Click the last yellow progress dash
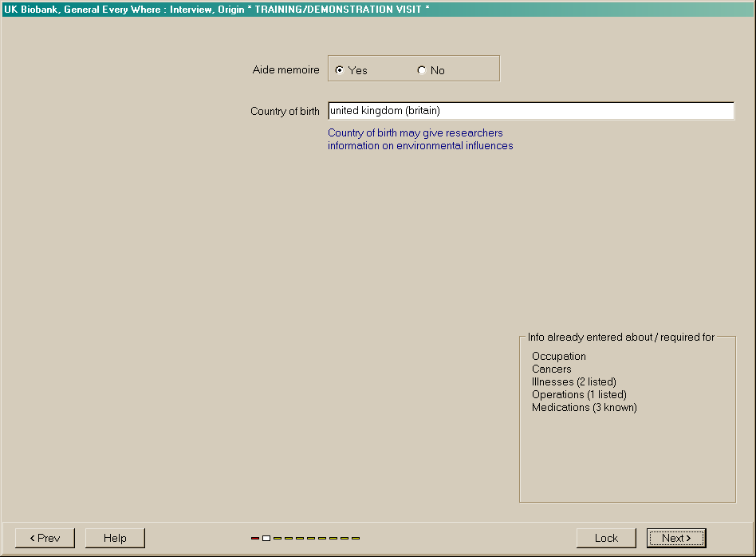Image resolution: width=756 pixels, height=557 pixels. (356, 539)
